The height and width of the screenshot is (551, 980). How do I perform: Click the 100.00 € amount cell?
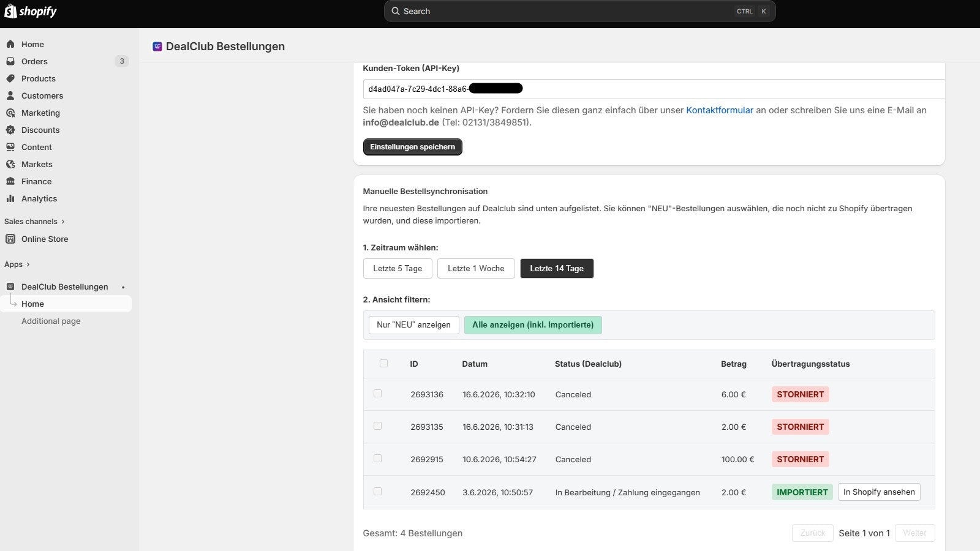pyautogui.click(x=738, y=459)
